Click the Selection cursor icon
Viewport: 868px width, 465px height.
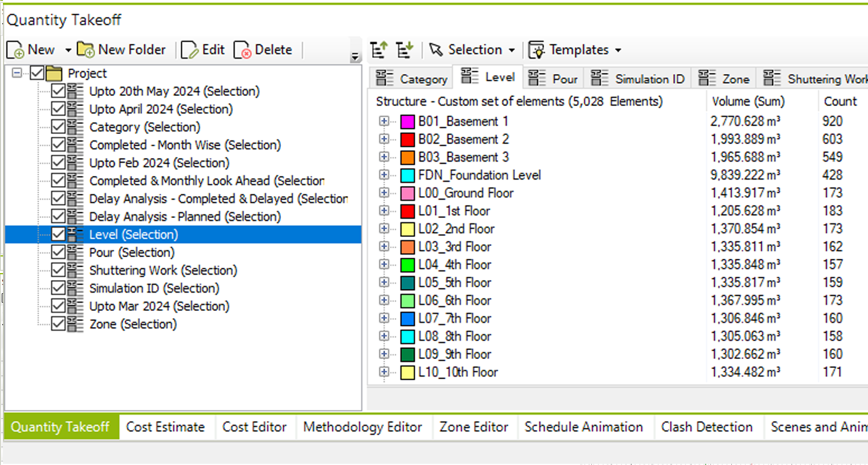tap(436, 50)
